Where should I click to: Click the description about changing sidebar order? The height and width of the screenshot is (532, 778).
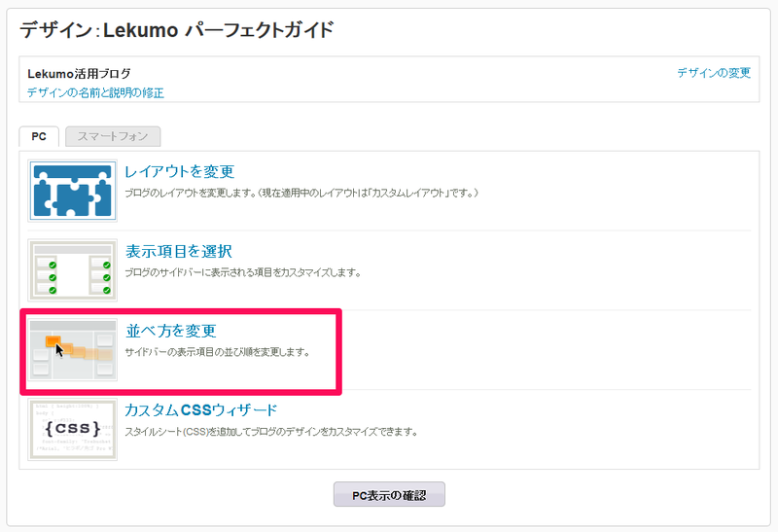click(217, 352)
